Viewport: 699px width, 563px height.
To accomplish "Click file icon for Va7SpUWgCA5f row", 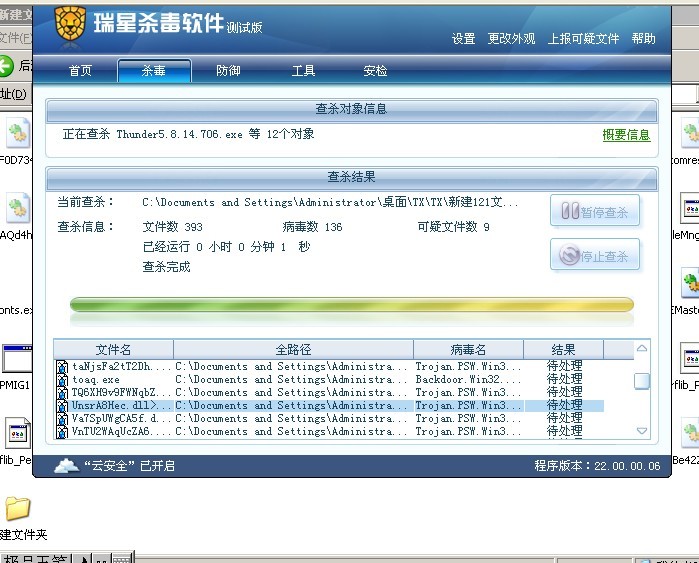I will pos(62,419).
